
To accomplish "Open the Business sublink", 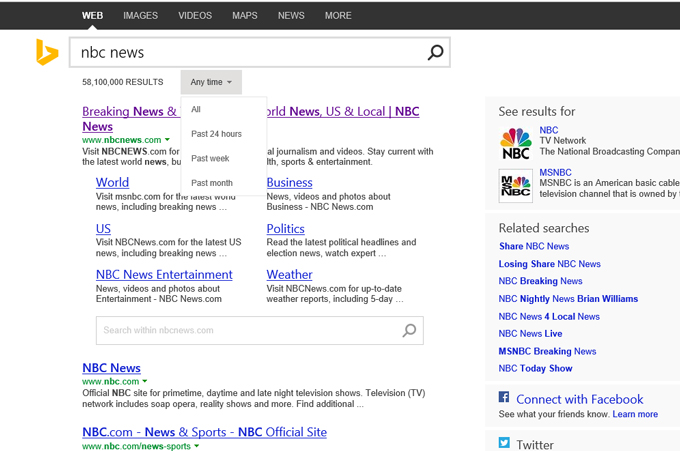I will click(289, 183).
